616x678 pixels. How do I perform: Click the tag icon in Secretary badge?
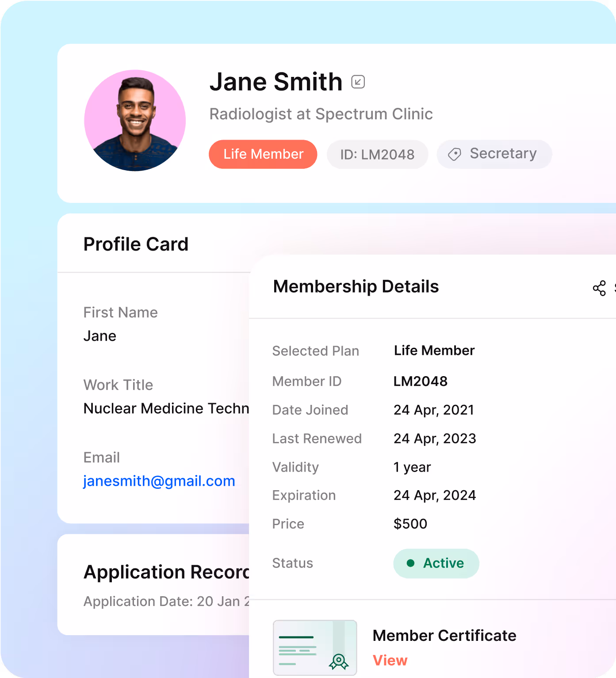pos(455,154)
